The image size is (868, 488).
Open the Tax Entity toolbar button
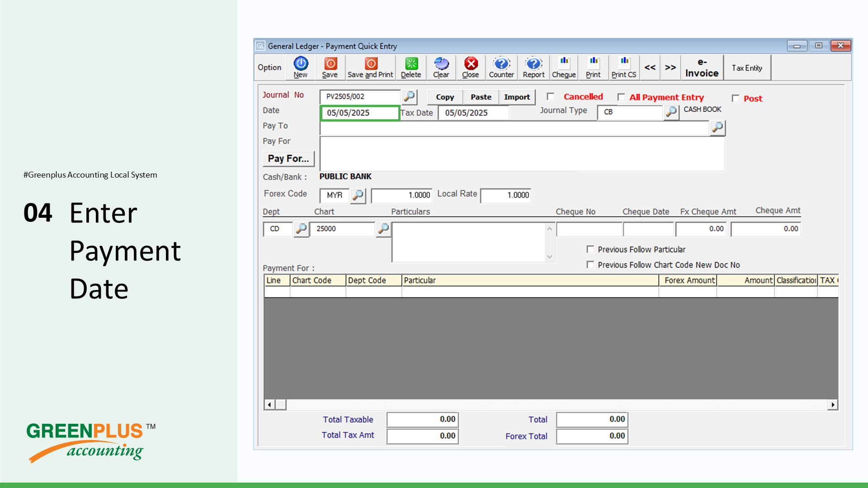coord(747,68)
